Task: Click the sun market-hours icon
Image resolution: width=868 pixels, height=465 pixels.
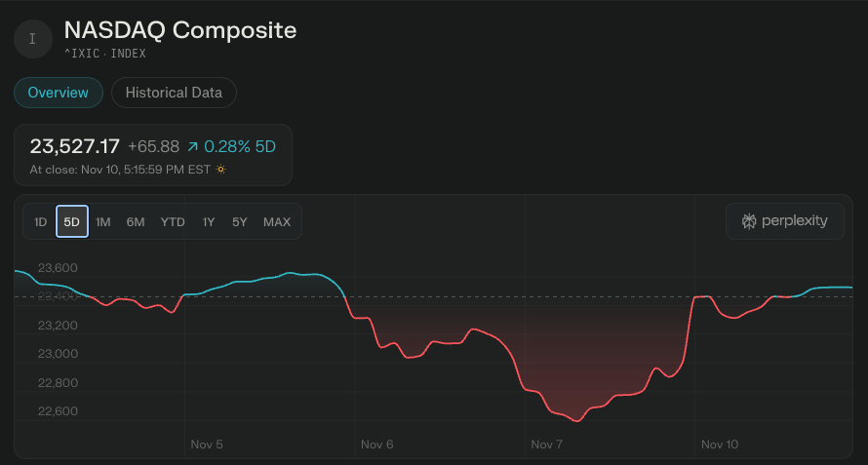Action: coord(220,170)
